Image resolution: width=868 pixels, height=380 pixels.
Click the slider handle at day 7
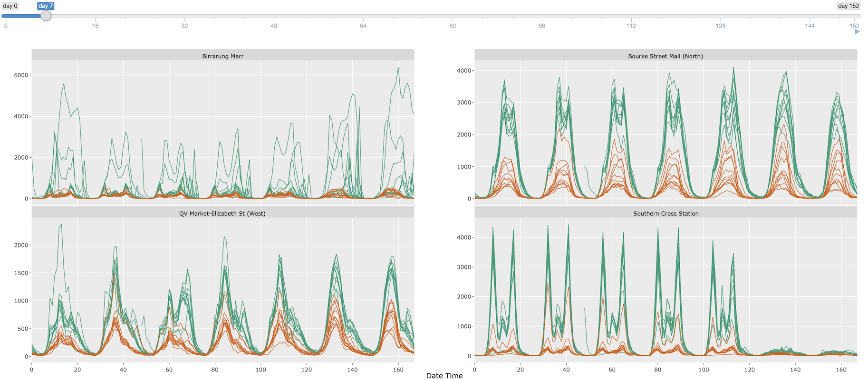click(x=46, y=16)
